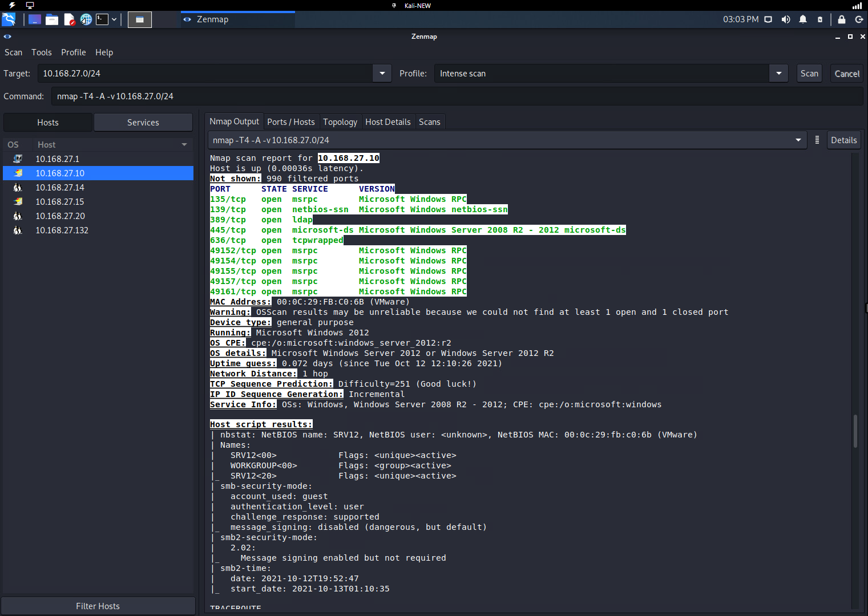
Task: Click the Command input field
Action: (457, 96)
